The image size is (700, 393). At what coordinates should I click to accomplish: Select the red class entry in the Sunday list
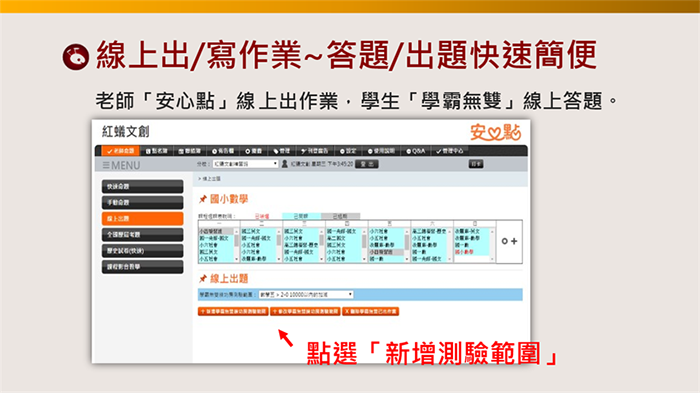point(464,252)
